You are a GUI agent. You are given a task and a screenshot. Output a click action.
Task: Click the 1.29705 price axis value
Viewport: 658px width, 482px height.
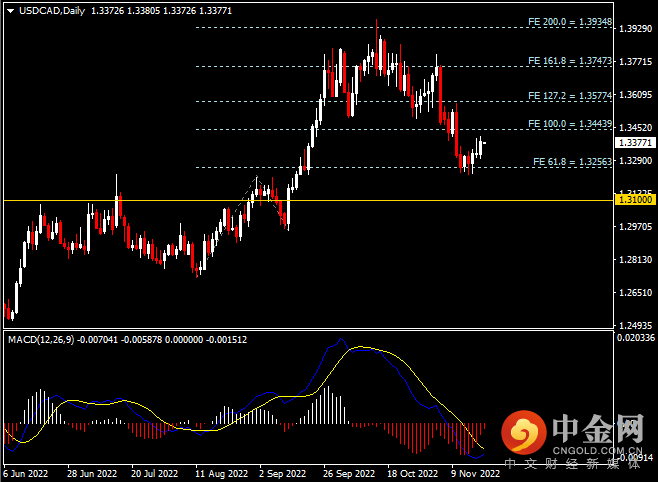[635, 227]
